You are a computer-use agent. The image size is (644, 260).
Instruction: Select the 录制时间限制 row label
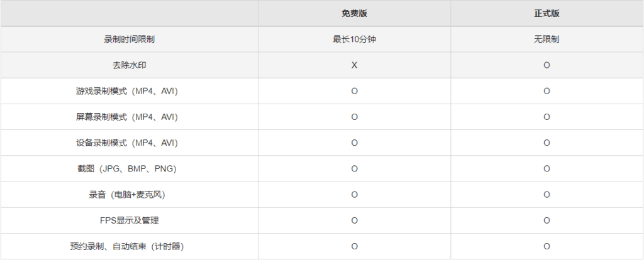tap(129, 39)
